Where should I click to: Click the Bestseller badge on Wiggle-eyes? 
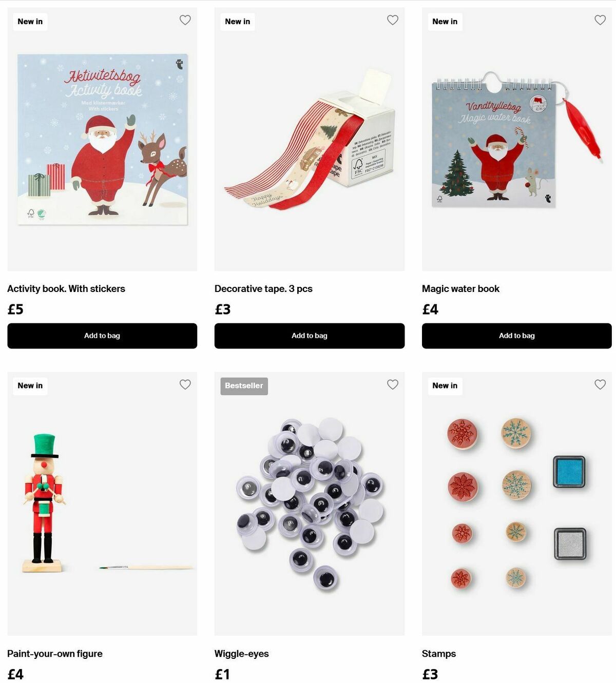(244, 386)
